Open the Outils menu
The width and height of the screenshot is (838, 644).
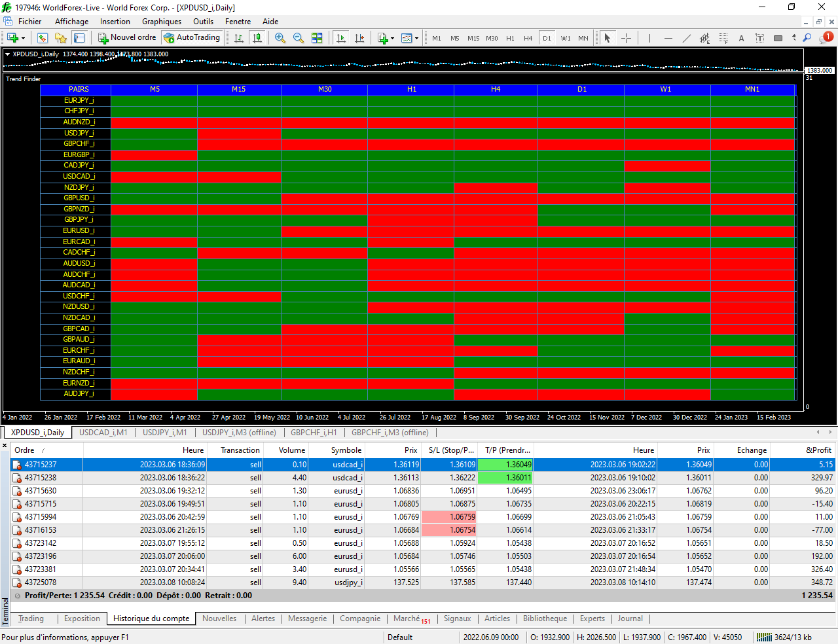click(x=203, y=22)
